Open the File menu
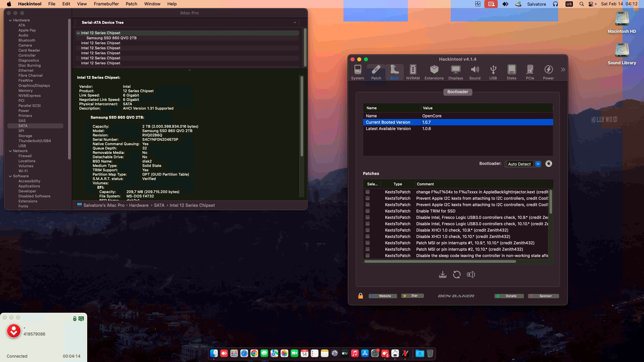This screenshot has height=362, width=644. point(52,4)
